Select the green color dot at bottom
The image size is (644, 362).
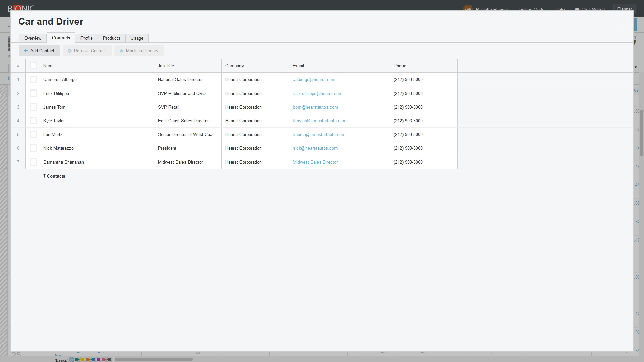tap(77, 359)
